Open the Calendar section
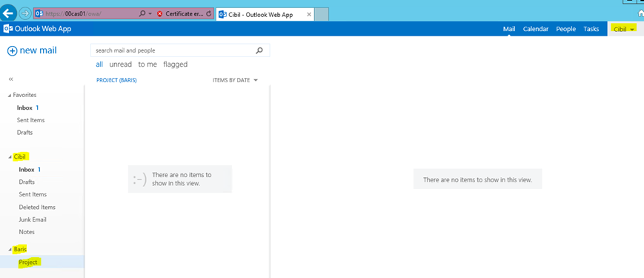644x278 pixels. pyautogui.click(x=536, y=29)
